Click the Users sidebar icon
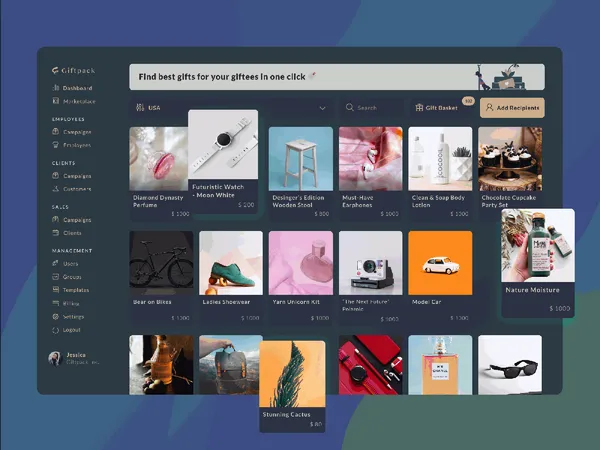The image size is (600, 450). tap(55, 263)
